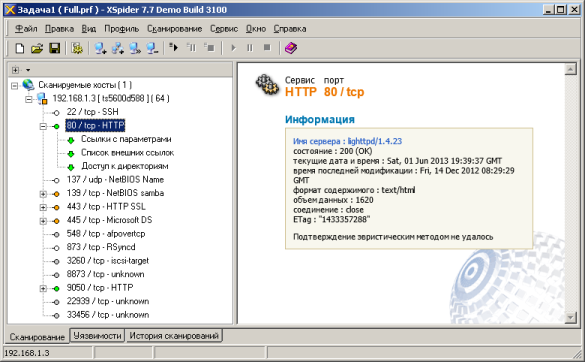Follow the Имя сервера lighttpd/1.4.23 link
This screenshot has height=362, width=585.
[x=347, y=141]
